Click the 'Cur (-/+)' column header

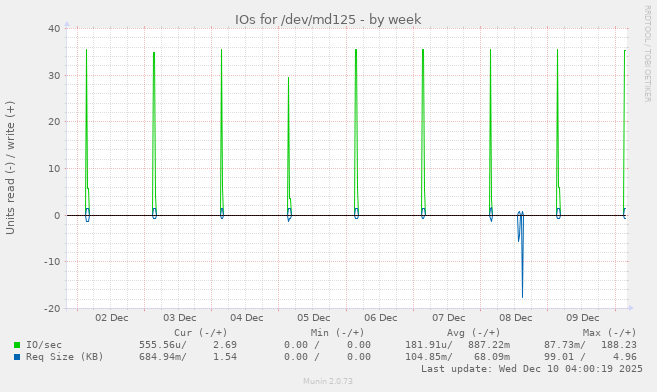(x=201, y=333)
